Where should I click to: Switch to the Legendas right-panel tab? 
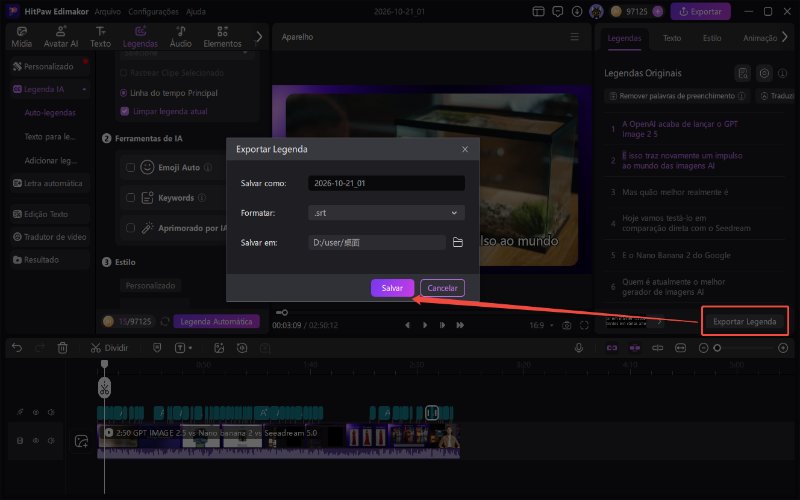[624, 38]
